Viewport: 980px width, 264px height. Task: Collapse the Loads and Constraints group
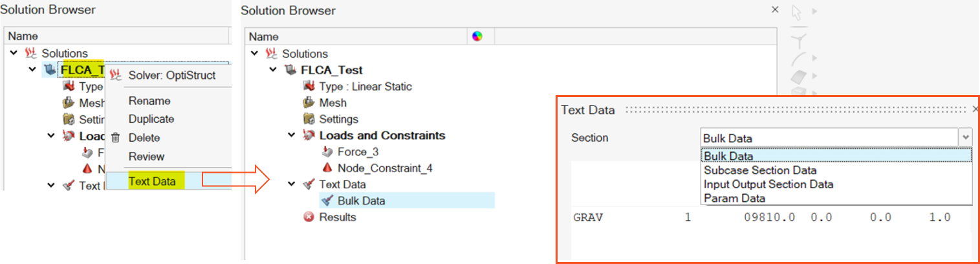[x=292, y=135]
